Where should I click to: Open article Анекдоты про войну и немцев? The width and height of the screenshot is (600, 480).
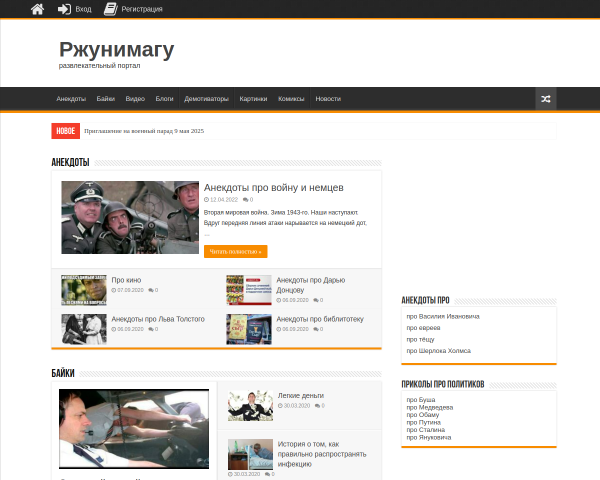tap(274, 188)
